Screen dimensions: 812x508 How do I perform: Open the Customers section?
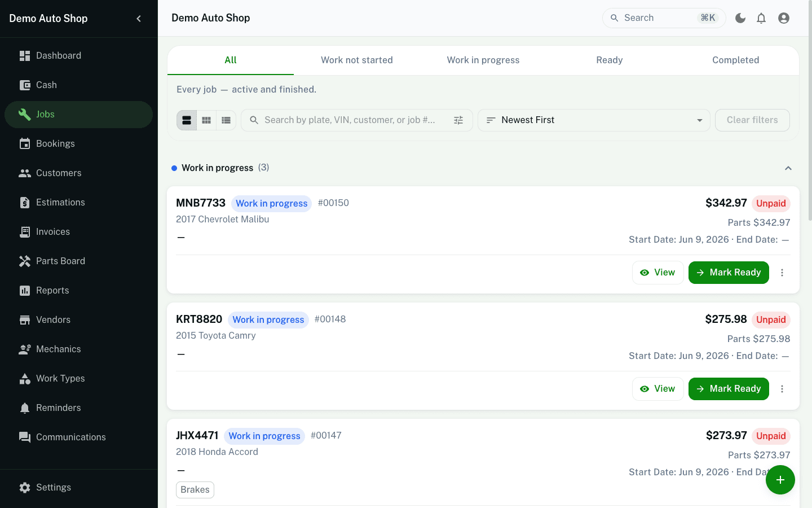tap(78, 173)
